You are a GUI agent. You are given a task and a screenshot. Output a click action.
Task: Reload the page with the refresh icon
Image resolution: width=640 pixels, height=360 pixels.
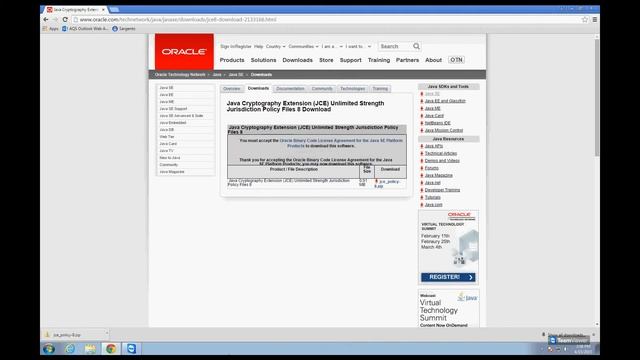[65, 19]
